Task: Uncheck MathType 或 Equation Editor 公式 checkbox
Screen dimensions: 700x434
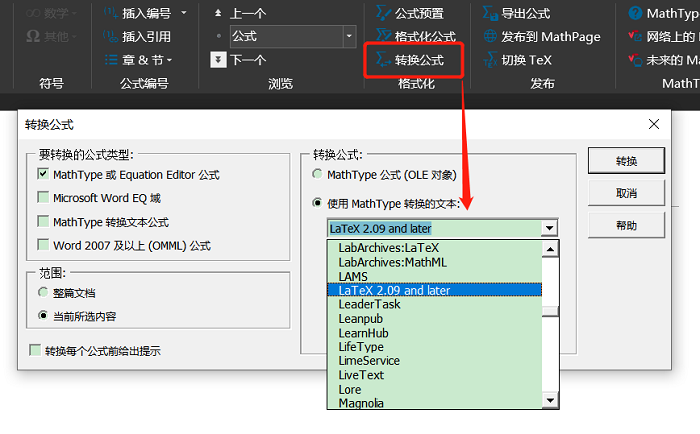Action: click(43, 173)
